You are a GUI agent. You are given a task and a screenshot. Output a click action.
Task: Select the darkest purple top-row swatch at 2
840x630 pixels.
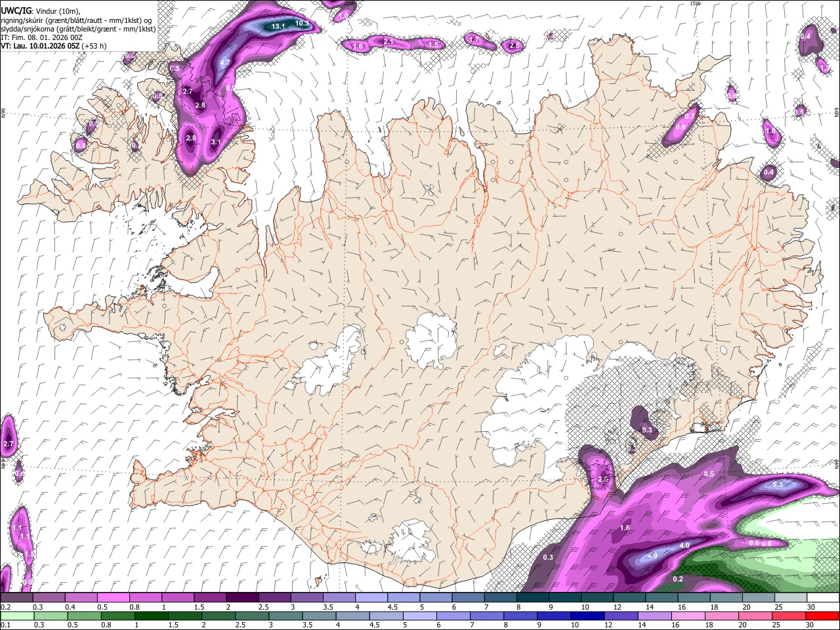241,598
